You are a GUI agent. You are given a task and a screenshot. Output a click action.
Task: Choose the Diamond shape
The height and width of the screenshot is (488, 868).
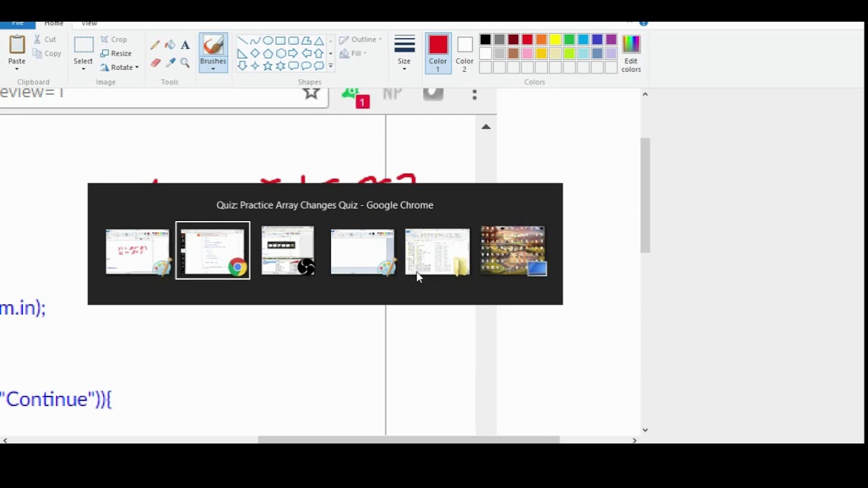click(x=255, y=53)
